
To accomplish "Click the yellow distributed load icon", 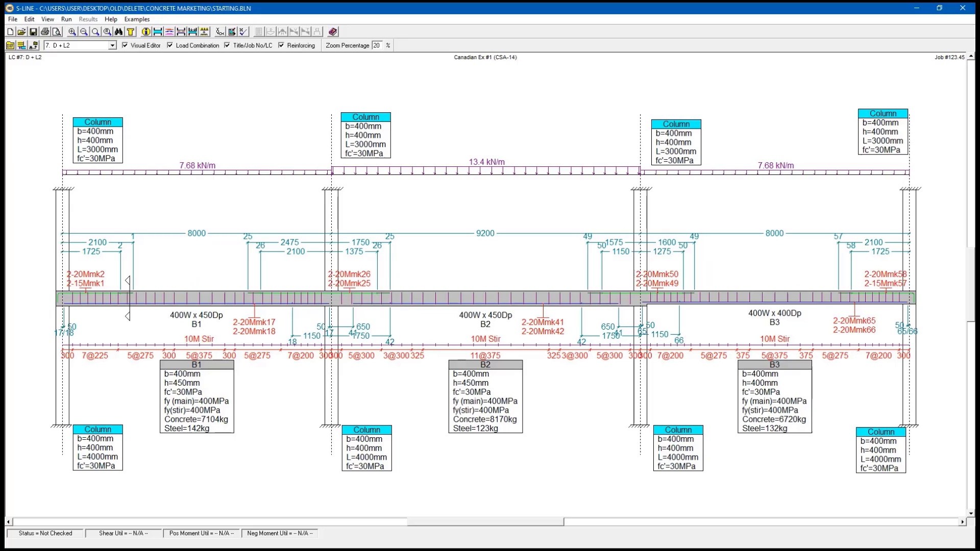I will coord(204,32).
